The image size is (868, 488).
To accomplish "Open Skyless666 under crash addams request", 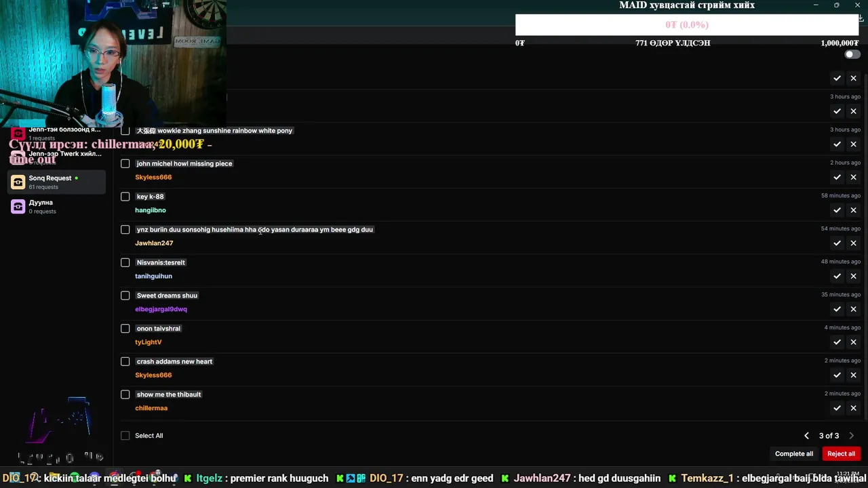I will (153, 375).
